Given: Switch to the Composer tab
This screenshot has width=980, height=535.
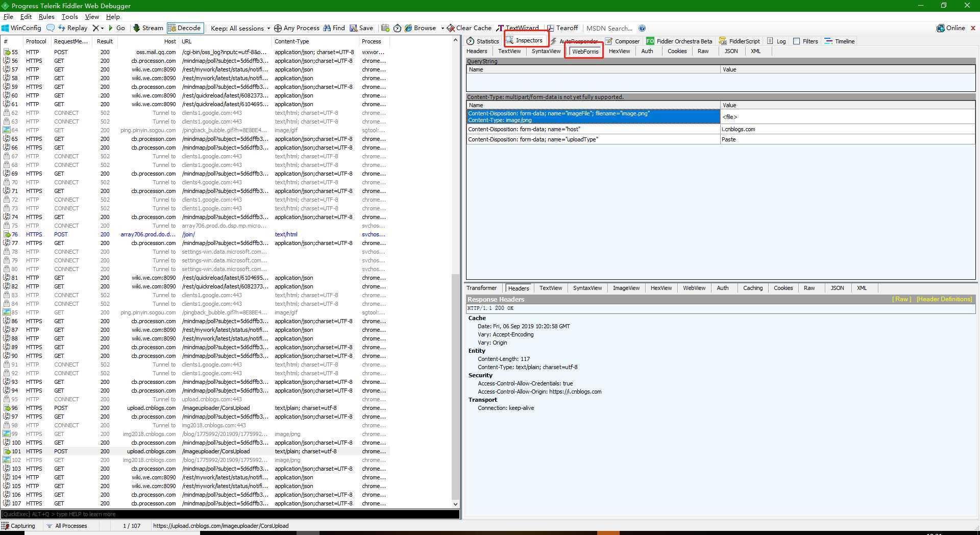Looking at the screenshot, I should [x=623, y=41].
